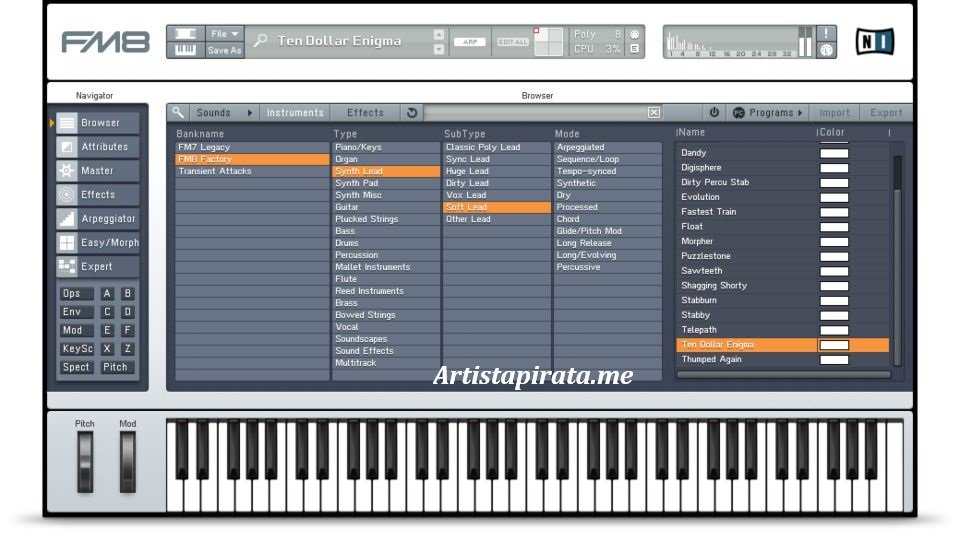Click the MIDI dial icon beside Poly
Screen dimensions: 960x553
pyautogui.click(x=634, y=34)
